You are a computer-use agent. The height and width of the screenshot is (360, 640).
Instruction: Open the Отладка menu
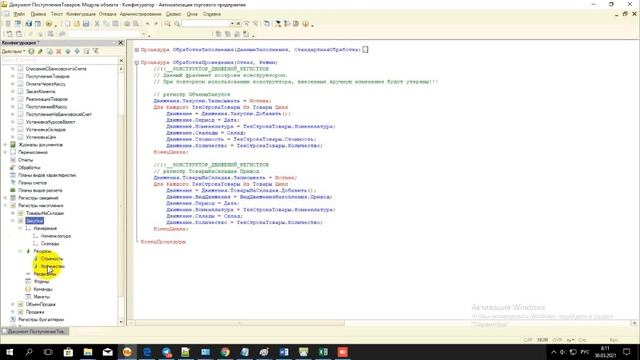108,14
